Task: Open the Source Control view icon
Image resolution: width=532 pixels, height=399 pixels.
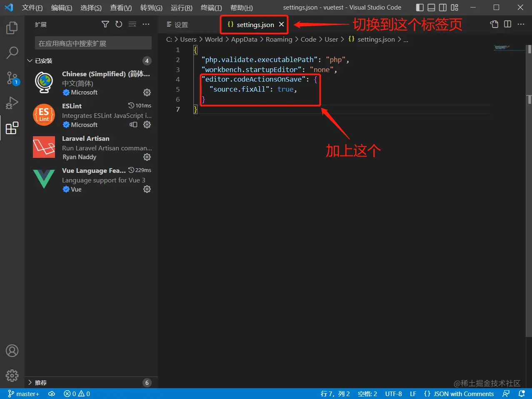Action: (12, 78)
